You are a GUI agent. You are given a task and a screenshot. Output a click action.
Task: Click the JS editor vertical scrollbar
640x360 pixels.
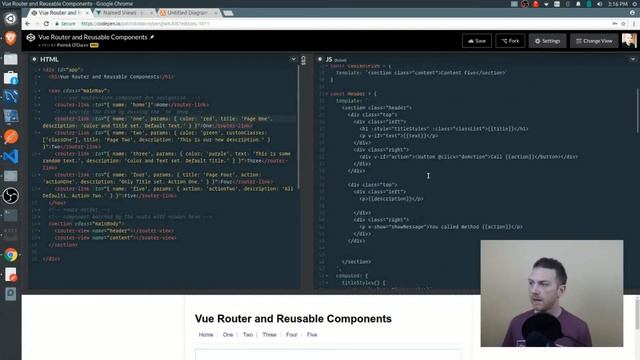(638, 110)
